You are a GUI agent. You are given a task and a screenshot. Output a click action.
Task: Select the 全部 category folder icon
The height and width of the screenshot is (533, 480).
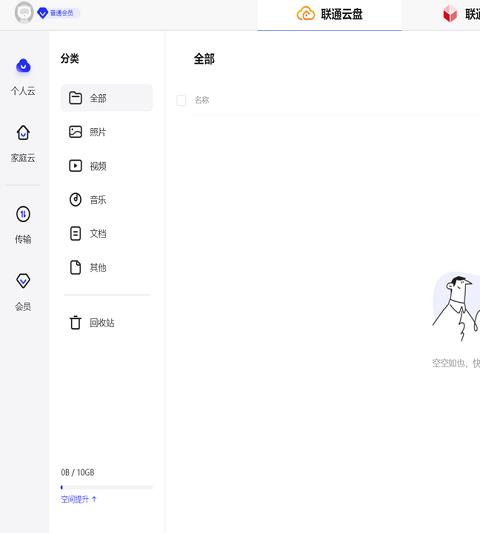pyautogui.click(x=75, y=98)
